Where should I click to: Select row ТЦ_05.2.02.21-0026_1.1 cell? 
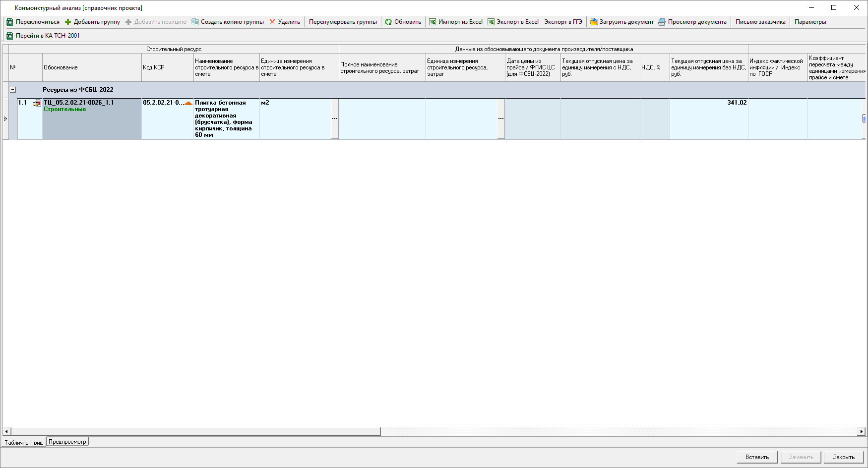tap(92, 118)
